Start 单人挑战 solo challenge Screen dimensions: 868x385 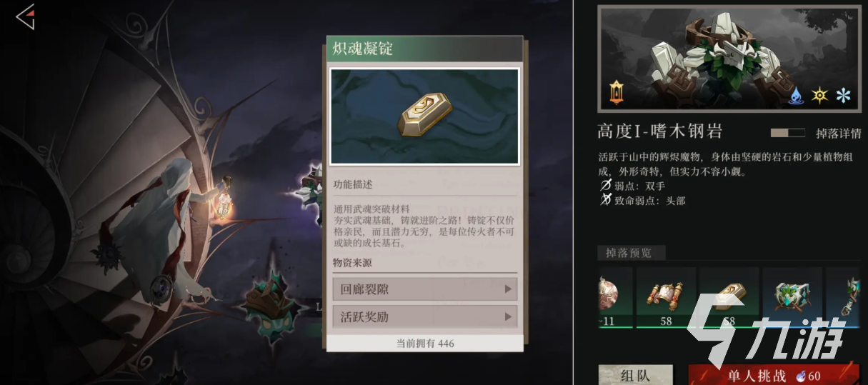point(774,375)
